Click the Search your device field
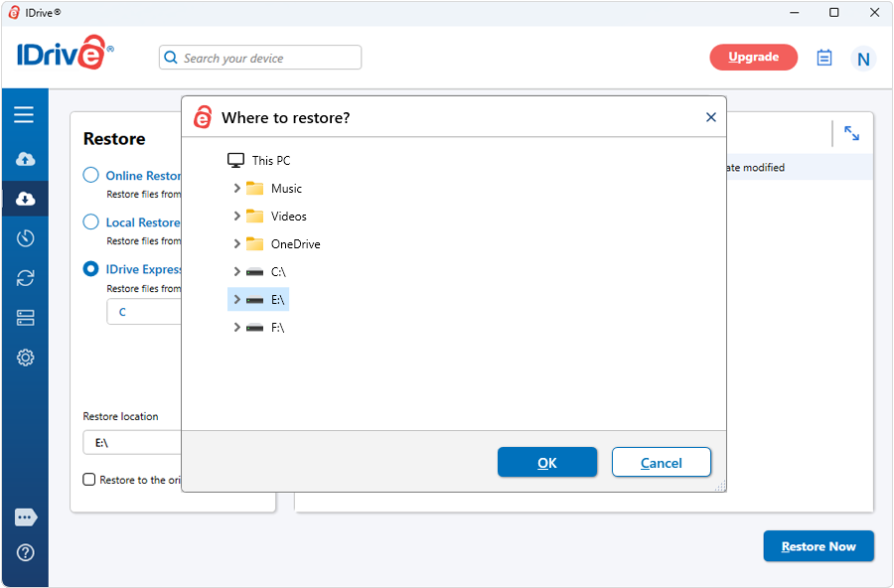 click(x=260, y=58)
